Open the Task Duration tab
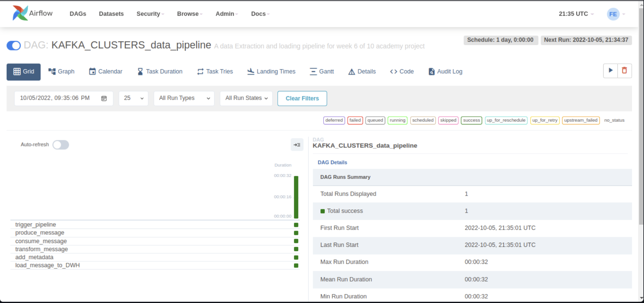Image resolution: width=644 pixels, height=303 pixels. [160, 72]
